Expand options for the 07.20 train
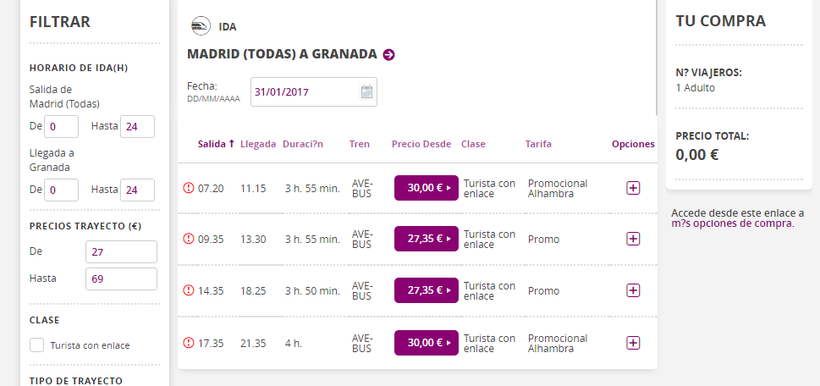 click(633, 188)
